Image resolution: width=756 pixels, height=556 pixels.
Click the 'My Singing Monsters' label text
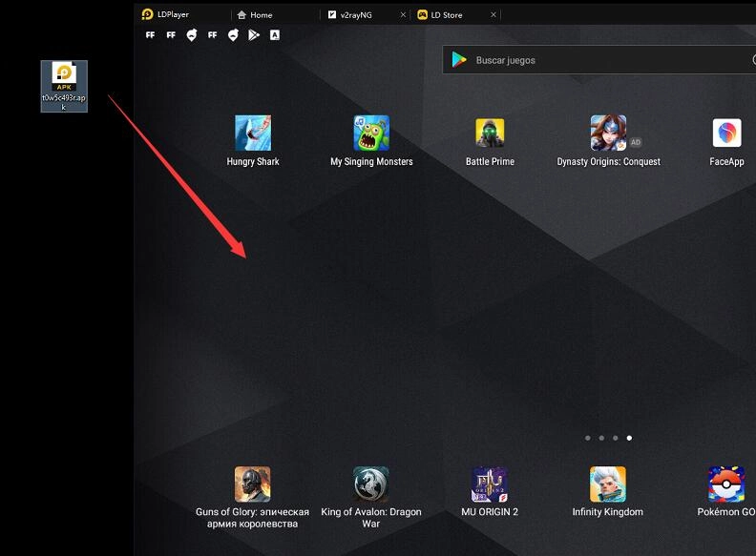click(x=371, y=161)
